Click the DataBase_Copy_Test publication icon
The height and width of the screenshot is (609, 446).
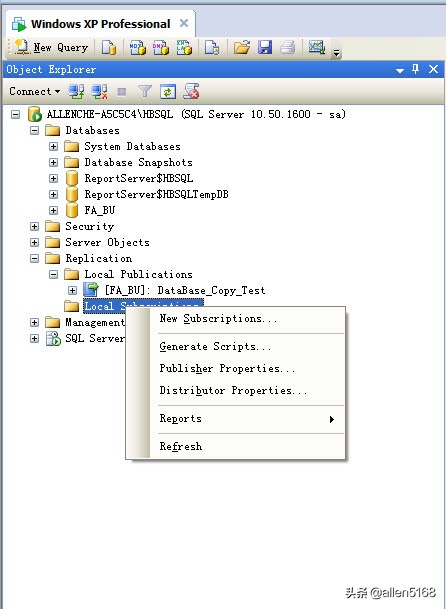(x=91, y=290)
